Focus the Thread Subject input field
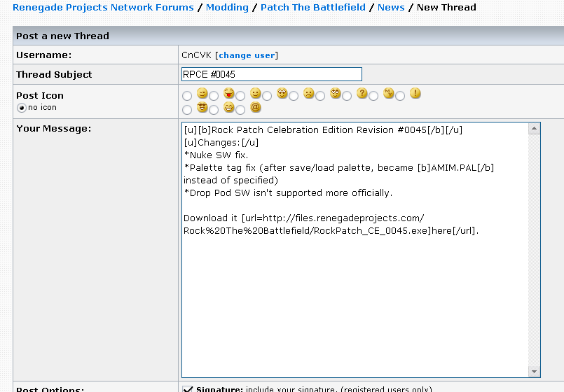 (271, 74)
